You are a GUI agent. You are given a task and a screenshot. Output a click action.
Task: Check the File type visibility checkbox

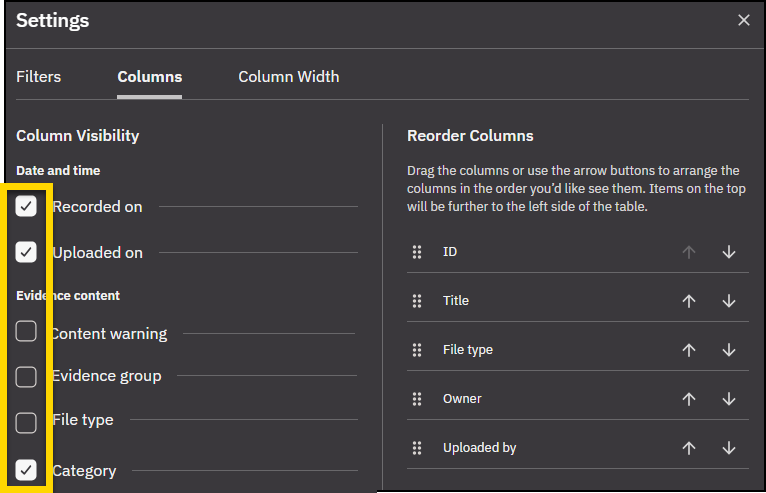click(x=26, y=420)
